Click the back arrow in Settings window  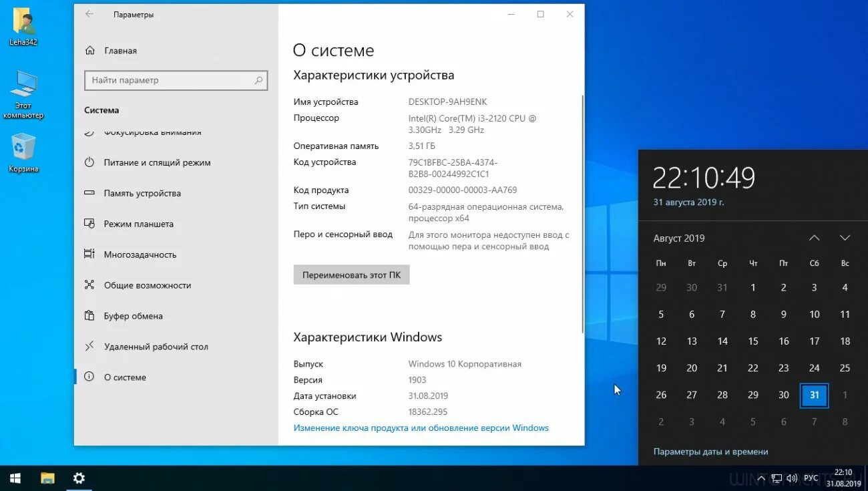[x=89, y=14]
